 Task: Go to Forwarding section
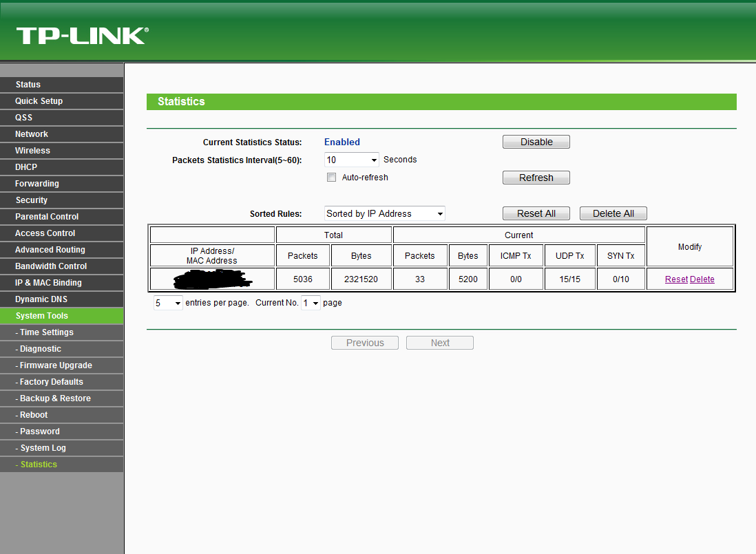[x=62, y=184]
